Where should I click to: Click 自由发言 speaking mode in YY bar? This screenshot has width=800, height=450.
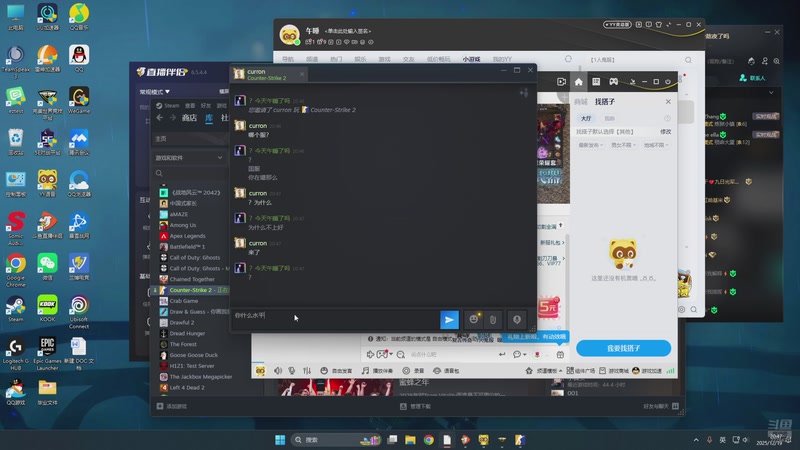click(x=336, y=371)
